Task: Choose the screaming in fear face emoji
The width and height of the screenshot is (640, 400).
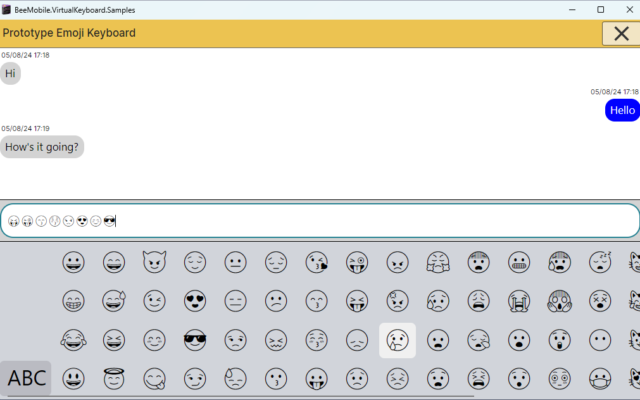Action: [560, 301]
